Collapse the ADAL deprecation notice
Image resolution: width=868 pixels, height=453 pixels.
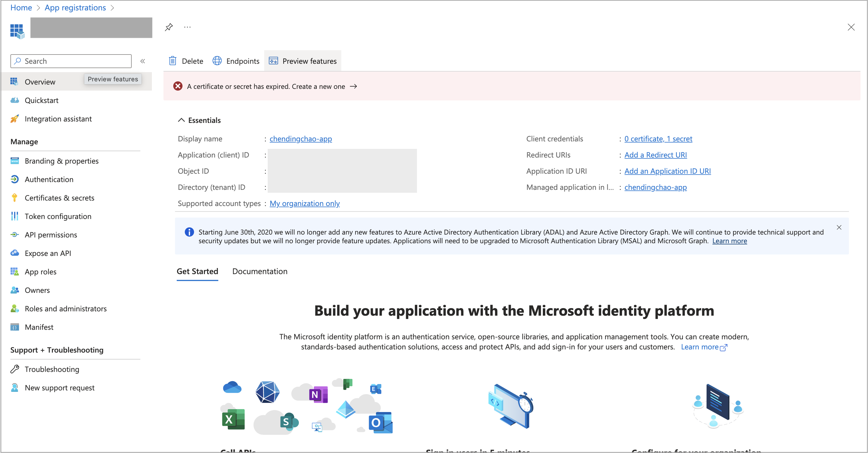839,227
